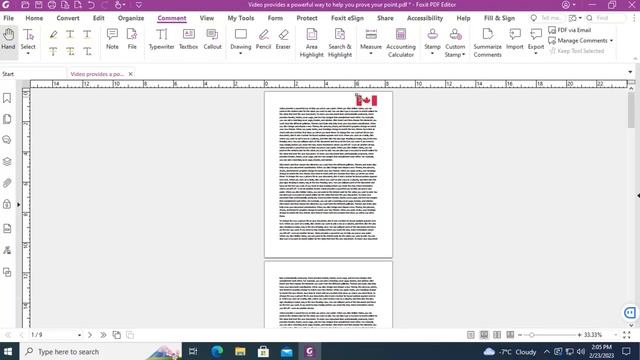
Task: Click the Find search field
Action: click(x=606, y=18)
